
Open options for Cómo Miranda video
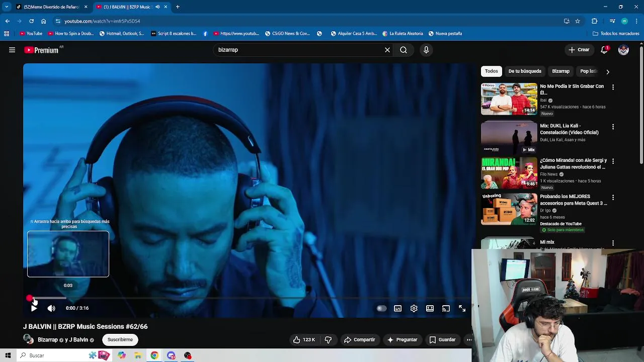click(613, 161)
